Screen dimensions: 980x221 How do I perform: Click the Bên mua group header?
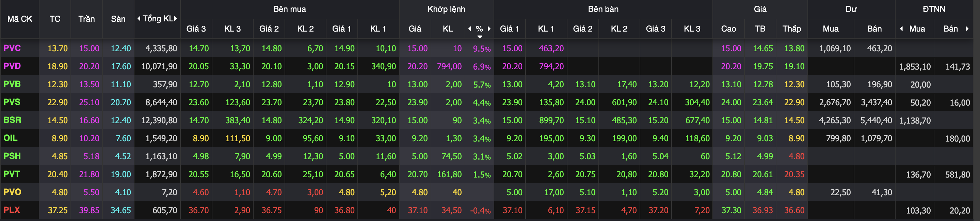[x=290, y=9]
